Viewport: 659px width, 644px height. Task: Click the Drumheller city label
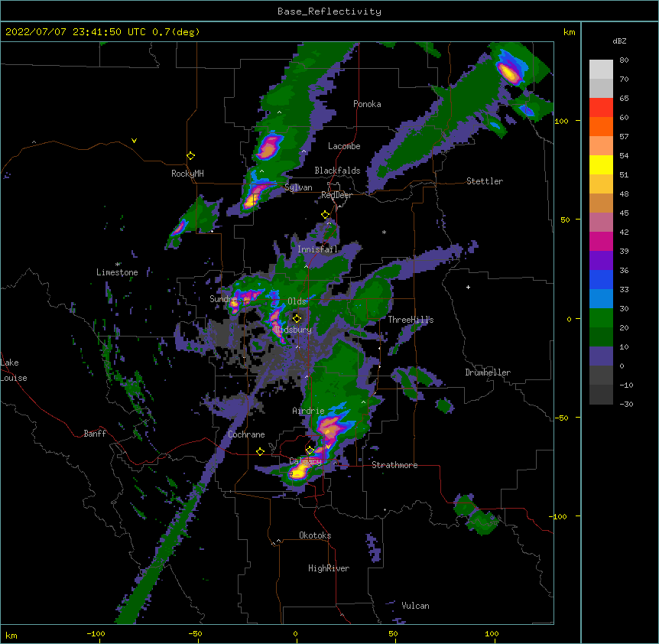pyautogui.click(x=488, y=372)
